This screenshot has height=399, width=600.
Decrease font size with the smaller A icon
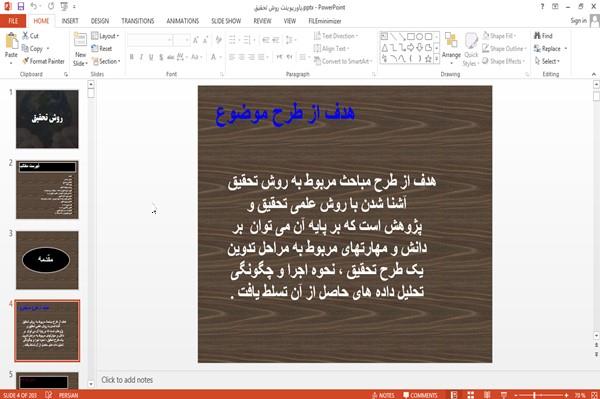pyautogui.click(x=205, y=40)
